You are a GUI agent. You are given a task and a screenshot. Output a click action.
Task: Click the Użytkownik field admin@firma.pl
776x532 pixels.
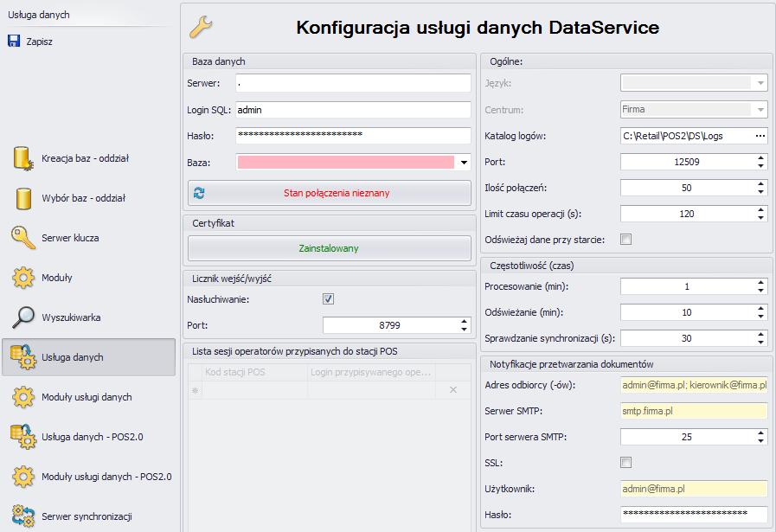tap(694, 489)
